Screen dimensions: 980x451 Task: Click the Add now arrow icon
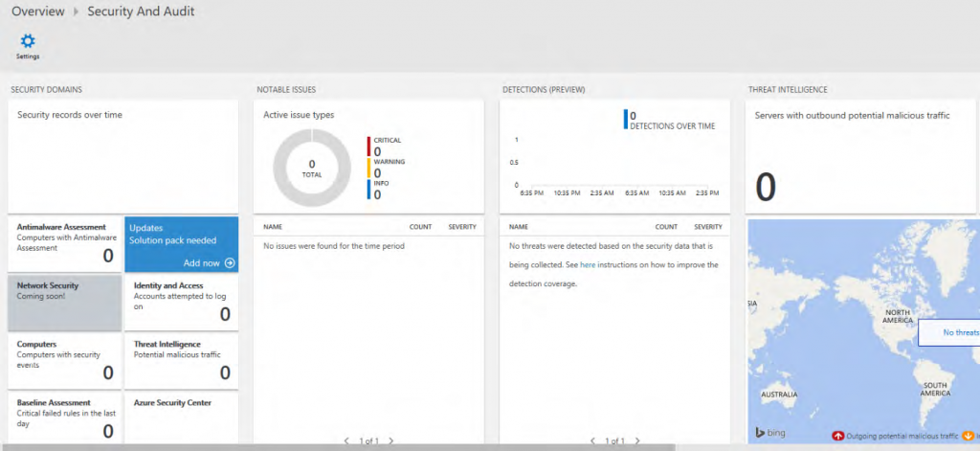[x=230, y=262]
